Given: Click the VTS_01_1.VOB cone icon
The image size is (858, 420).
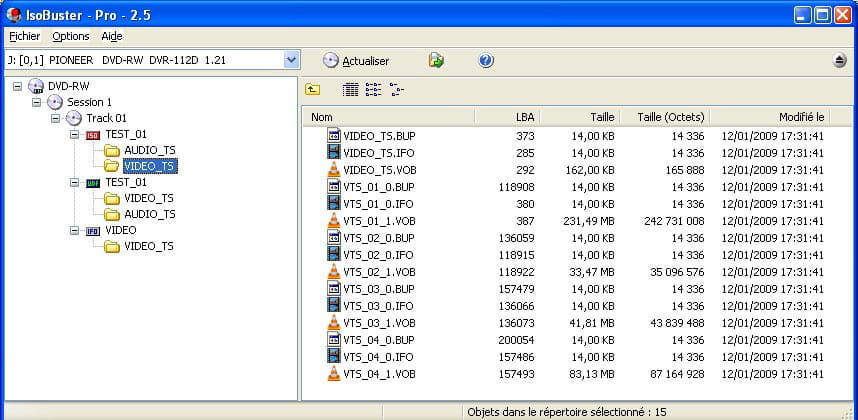Looking at the screenshot, I should tap(334, 221).
